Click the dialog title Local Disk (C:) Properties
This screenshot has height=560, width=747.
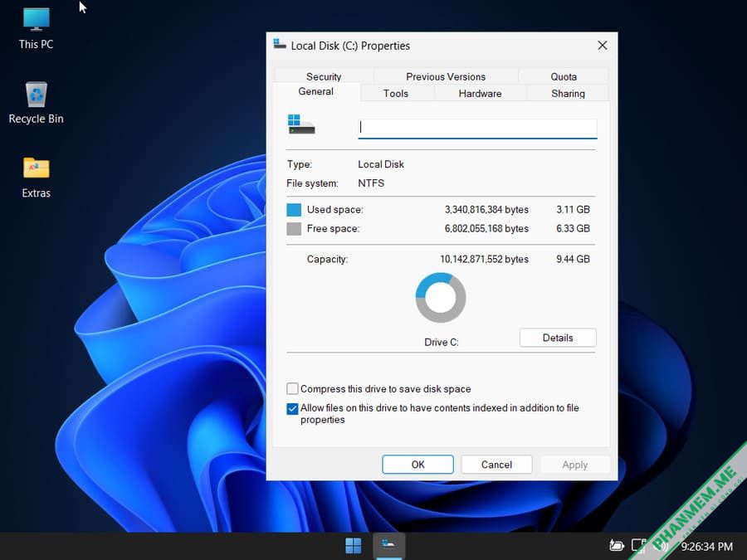point(350,46)
